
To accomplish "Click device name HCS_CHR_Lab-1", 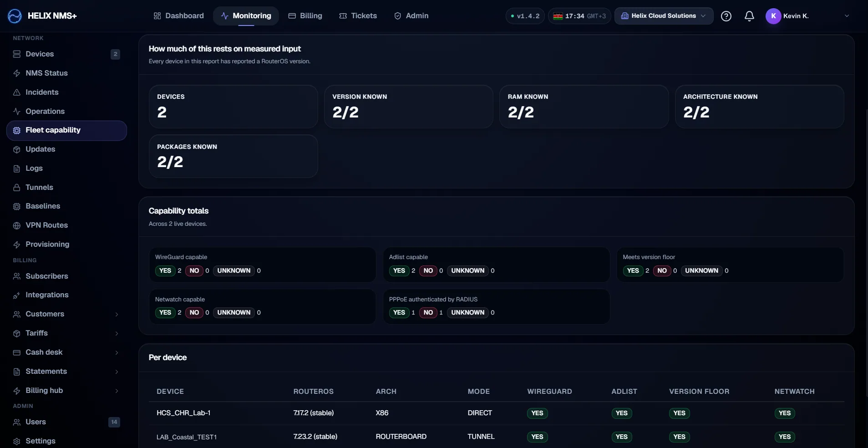I will coord(183,413).
